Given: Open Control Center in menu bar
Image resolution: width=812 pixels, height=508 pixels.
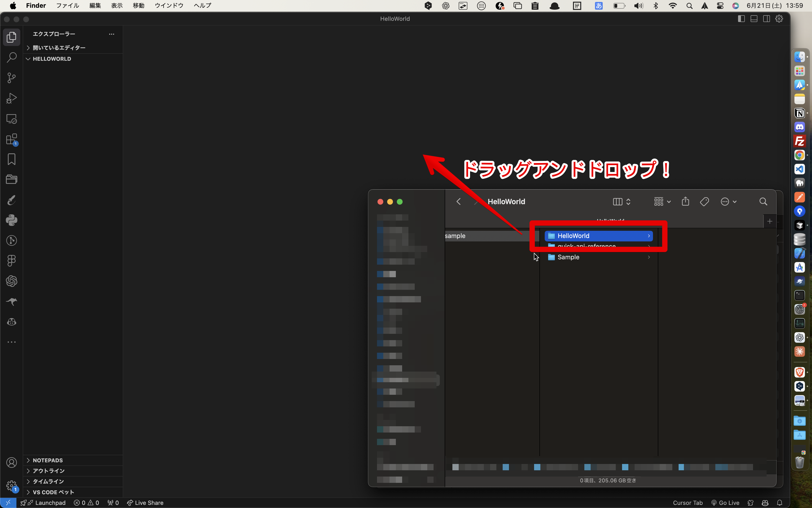Looking at the screenshot, I should pos(720,6).
